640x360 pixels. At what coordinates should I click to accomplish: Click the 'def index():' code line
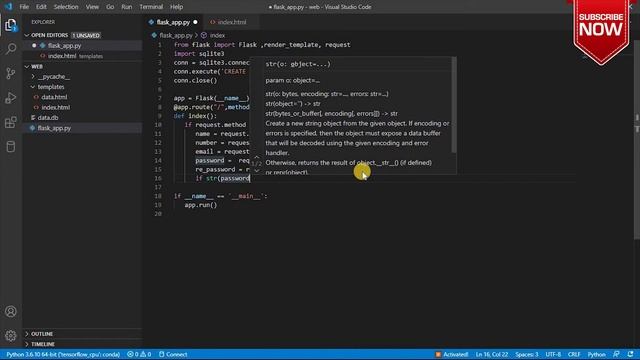(x=195, y=116)
